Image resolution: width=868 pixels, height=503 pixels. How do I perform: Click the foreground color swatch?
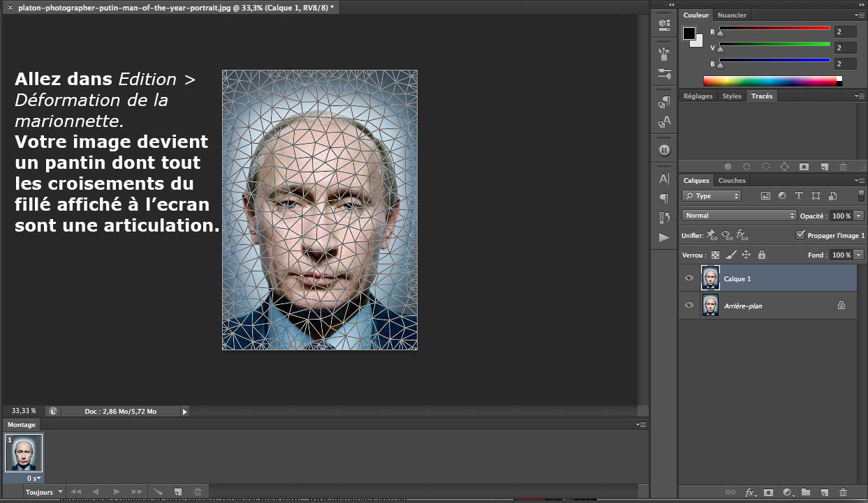(x=689, y=33)
